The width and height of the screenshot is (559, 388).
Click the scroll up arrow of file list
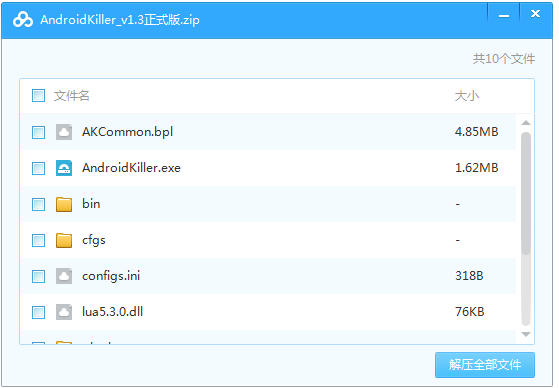526,123
